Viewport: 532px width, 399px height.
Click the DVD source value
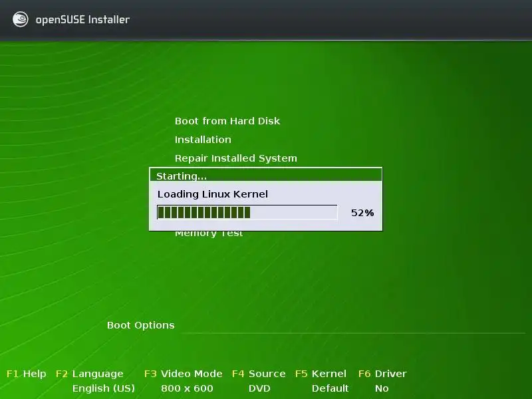pos(259,388)
